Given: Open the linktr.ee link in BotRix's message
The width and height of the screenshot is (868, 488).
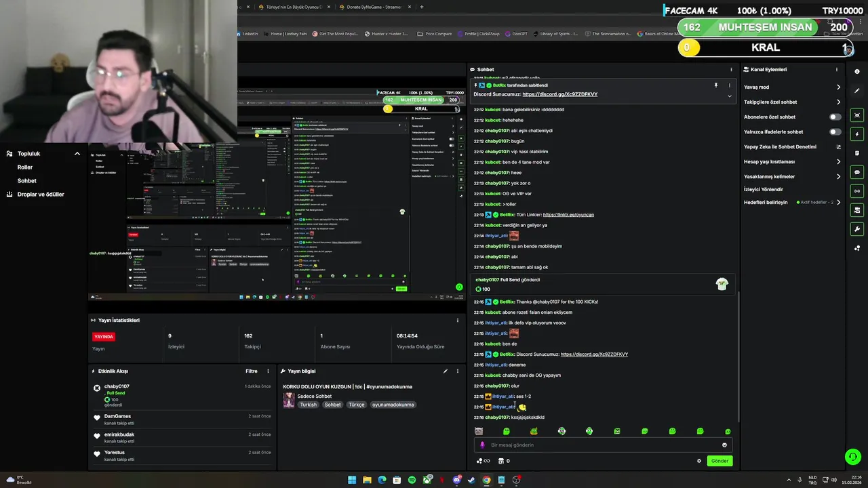Looking at the screenshot, I should pos(568,215).
